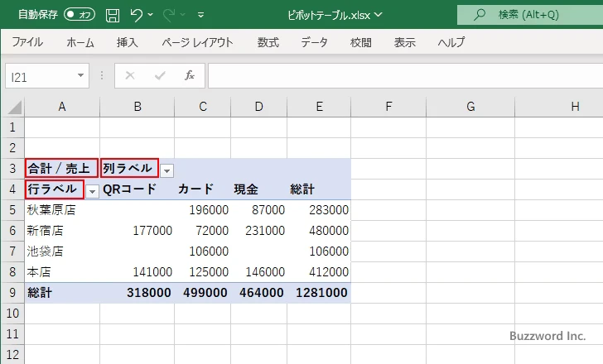Select row 5 header
The width and height of the screenshot is (603, 364).
12,210
